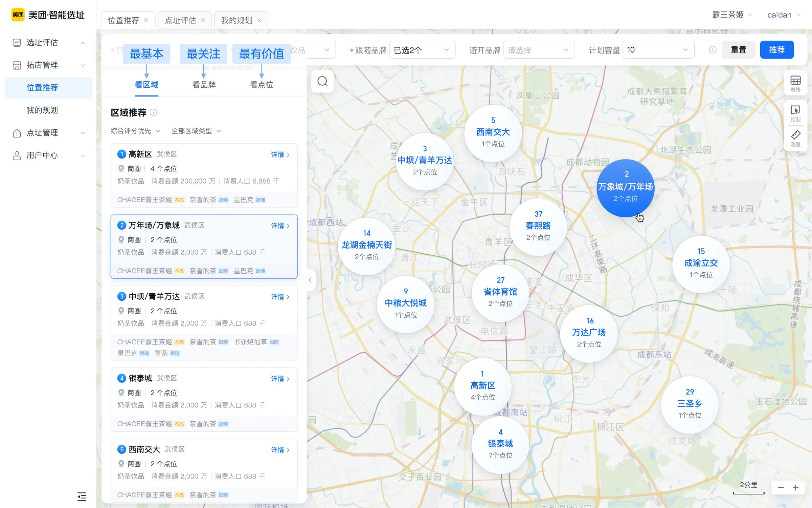Click the 三圣乡 map bubble
This screenshot has width=812, height=508.
[x=690, y=404]
